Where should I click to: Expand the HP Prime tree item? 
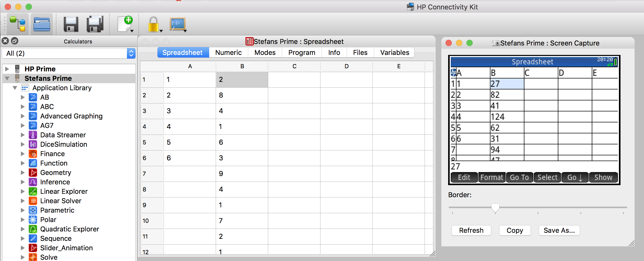pos(7,69)
